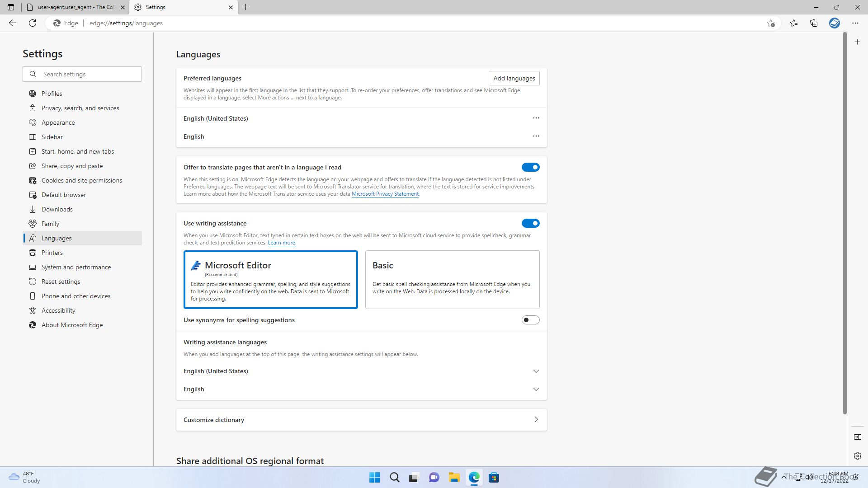Screen dimensions: 868x488
Task: Go to Privacy, search, and services
Action: click(x=82, y=108)
